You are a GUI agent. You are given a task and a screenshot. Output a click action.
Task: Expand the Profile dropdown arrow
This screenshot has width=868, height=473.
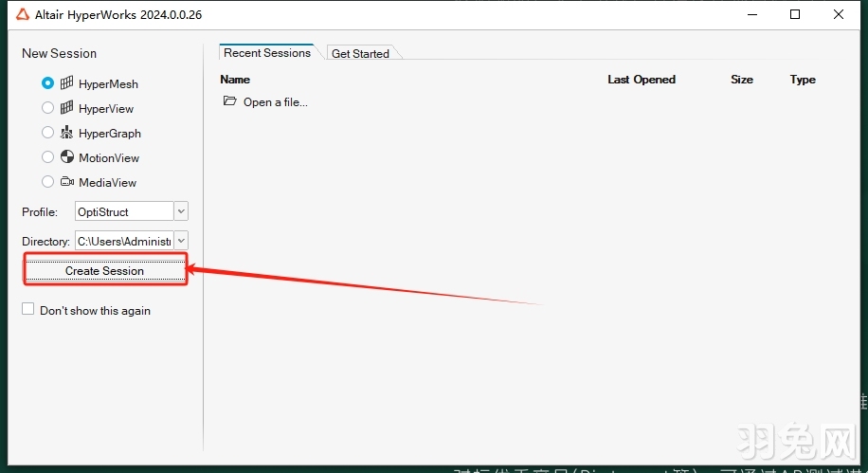[x=181, y=211]
